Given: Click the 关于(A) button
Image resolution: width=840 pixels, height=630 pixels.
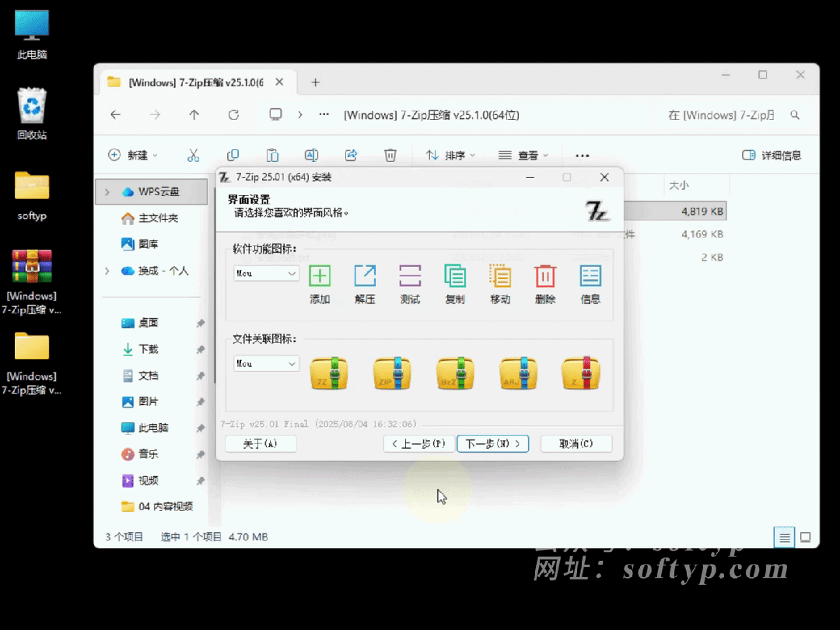Looking at the screenshot, I should pos(261,443).
